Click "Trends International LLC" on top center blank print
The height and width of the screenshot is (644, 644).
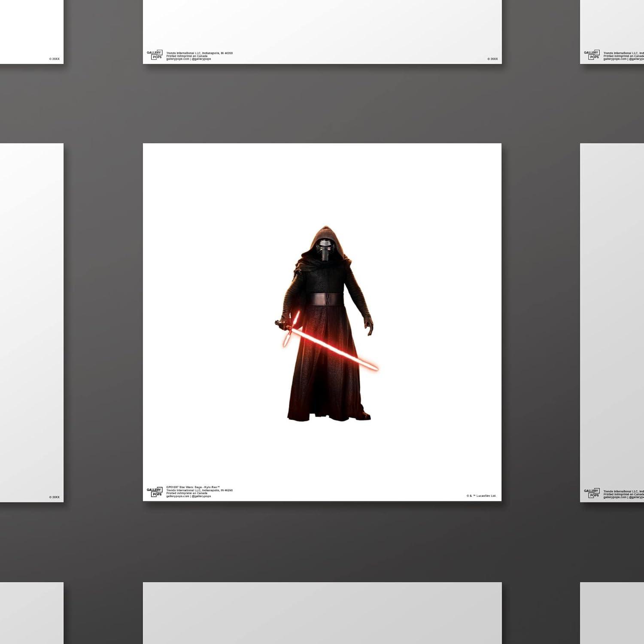199,53
